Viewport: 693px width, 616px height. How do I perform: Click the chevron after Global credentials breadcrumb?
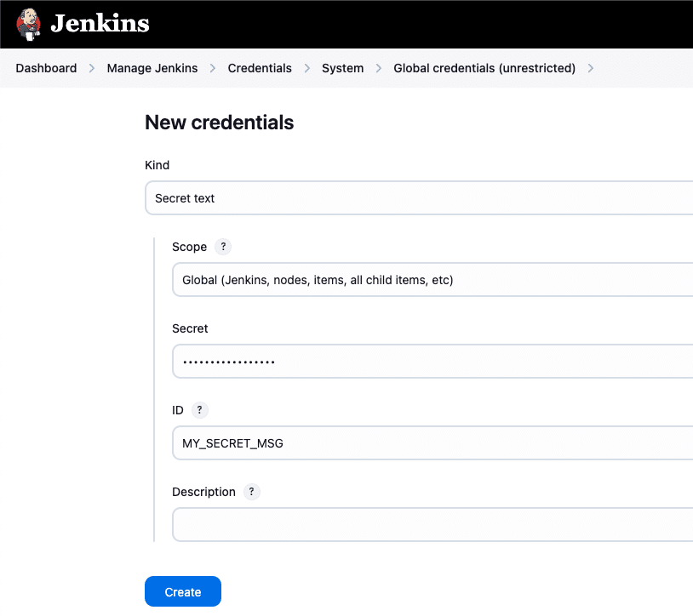[591, 68]
